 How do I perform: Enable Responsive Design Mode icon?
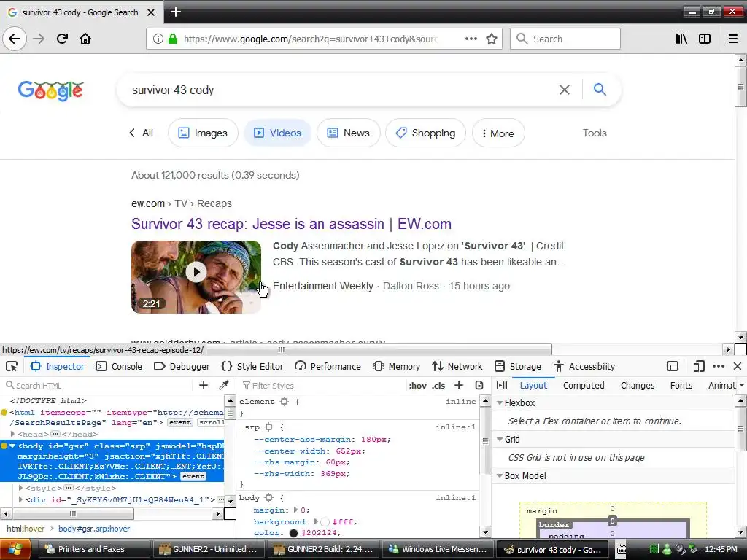click(699, 366)
